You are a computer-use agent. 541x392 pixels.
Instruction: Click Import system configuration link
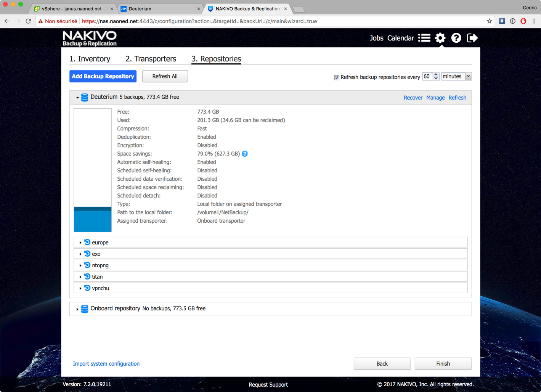point(106,364)
